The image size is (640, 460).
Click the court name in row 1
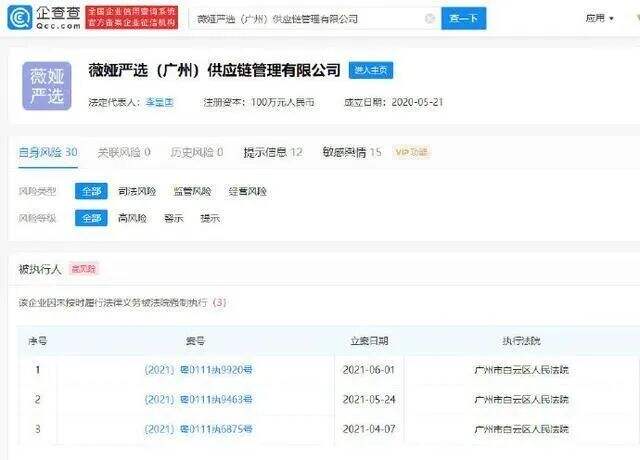coord(521,370)
